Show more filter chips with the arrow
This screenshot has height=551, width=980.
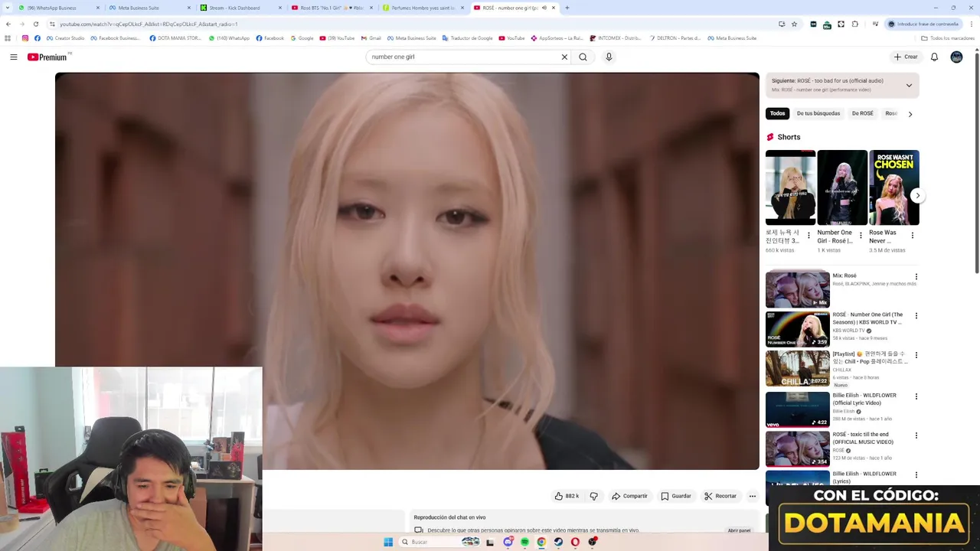click(910, 113)
